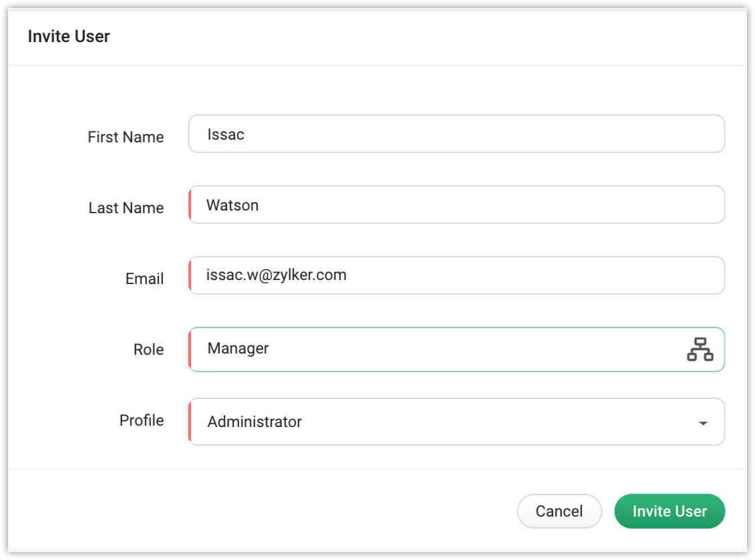Expand the Profile dropdown arrow
This screenshot has height=560, width=755.
pyautogui.click(x=702, y=423)
